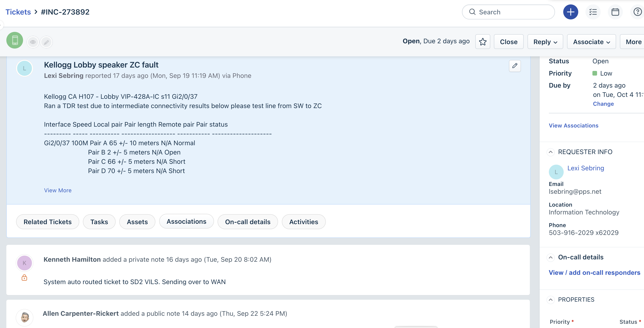
Task: Star this ticket as favorite
Action: (482, 42)
